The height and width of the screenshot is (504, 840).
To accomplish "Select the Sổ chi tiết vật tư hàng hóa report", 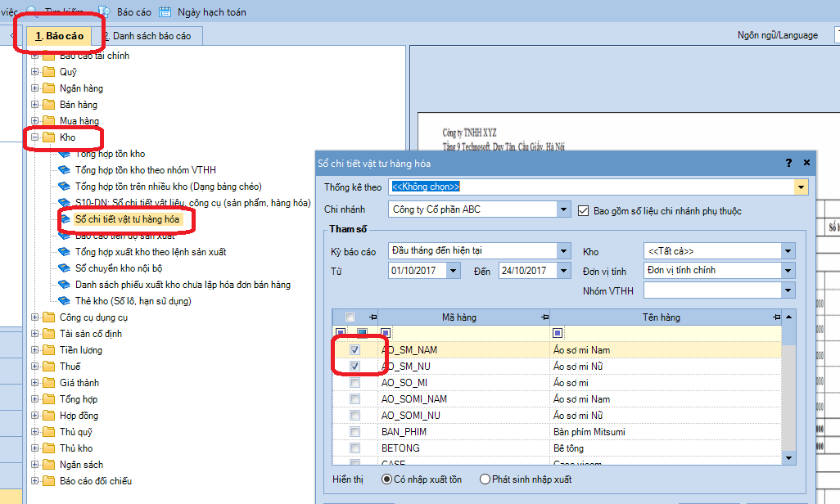I will (x=128, y=219).
